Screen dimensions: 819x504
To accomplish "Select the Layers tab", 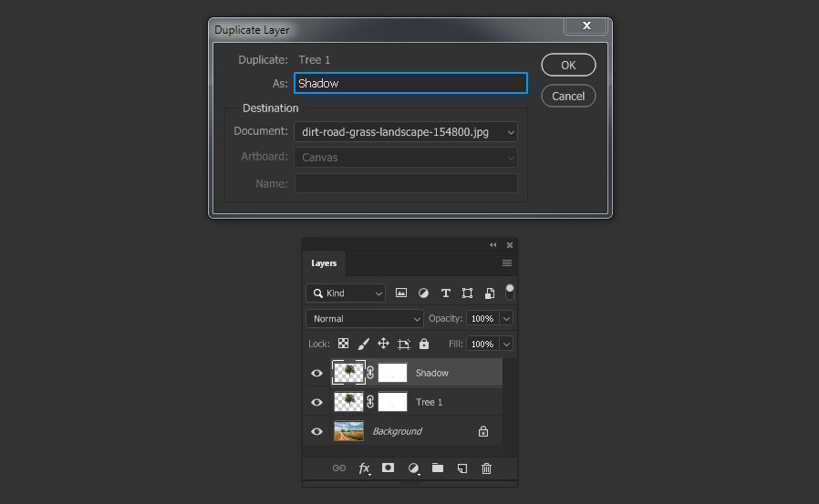I will pyautogui.click(x=324, y=263).
